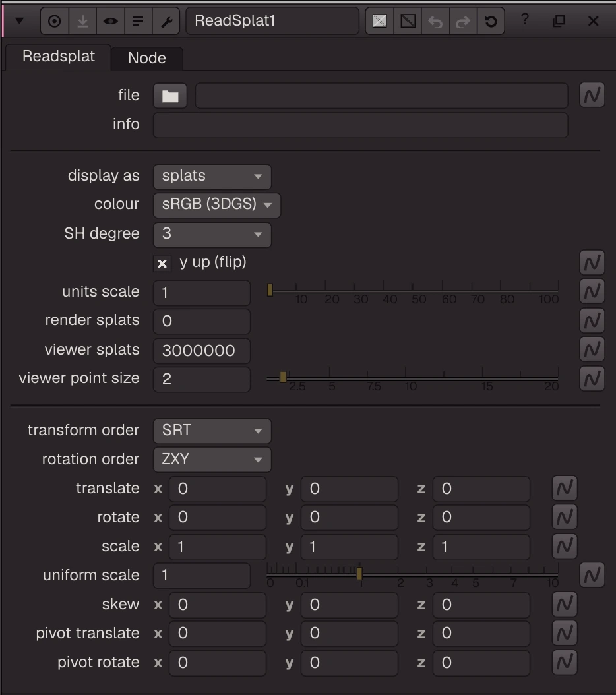Open the animation menu for uniform scale
This screenshot has height=695, width=616.
point(592,575)
